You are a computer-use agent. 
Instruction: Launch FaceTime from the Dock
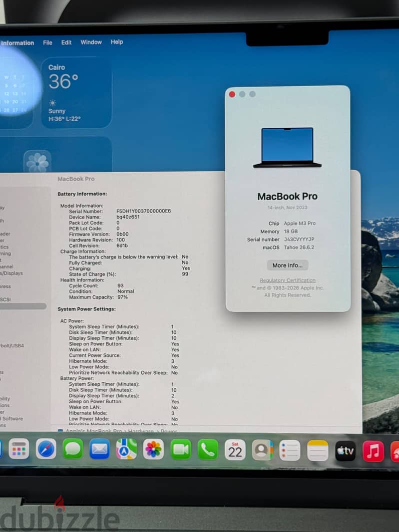pyautogui.click(x=181, y=449)
